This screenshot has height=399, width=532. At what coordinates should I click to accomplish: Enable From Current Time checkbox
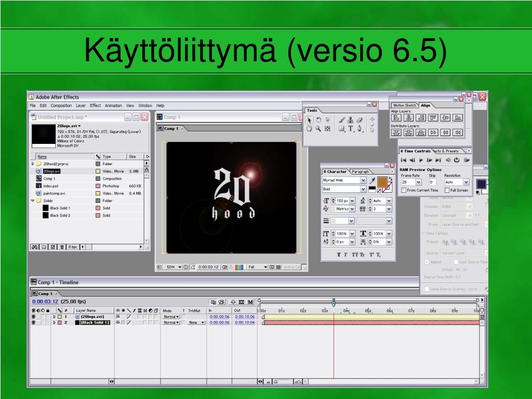[x=404, y=190]
